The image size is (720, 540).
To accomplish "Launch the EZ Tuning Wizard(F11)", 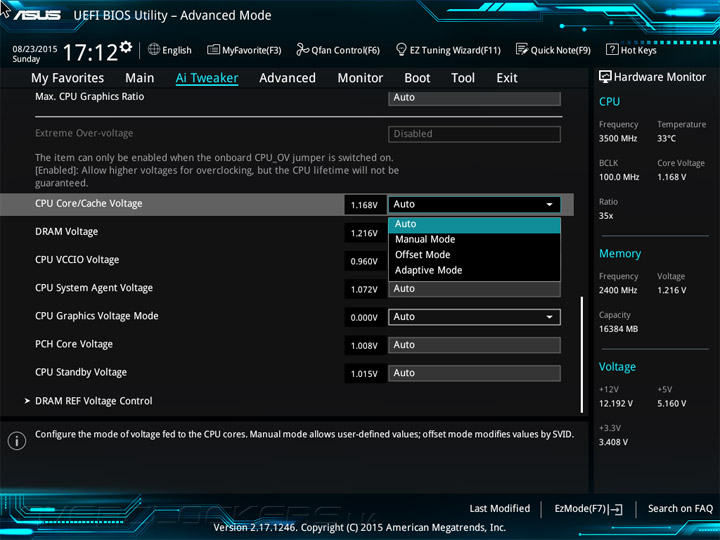I will [x=448, y=50].
